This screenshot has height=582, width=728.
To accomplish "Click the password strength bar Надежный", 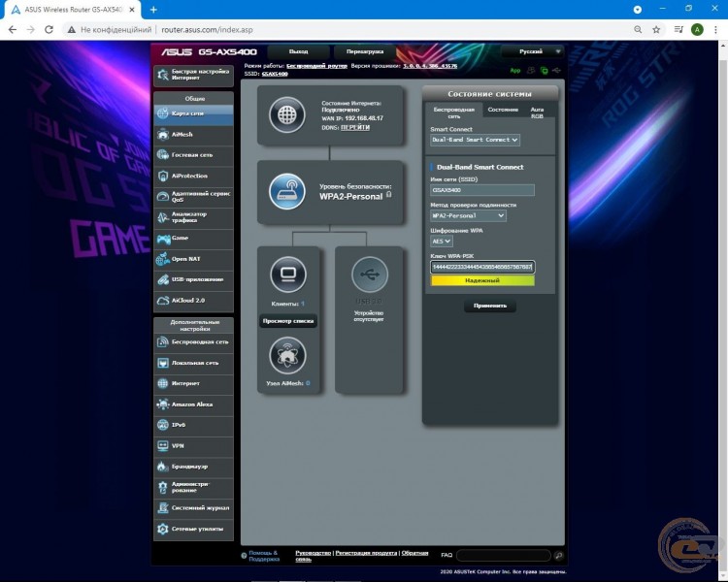I will [482, 280].
